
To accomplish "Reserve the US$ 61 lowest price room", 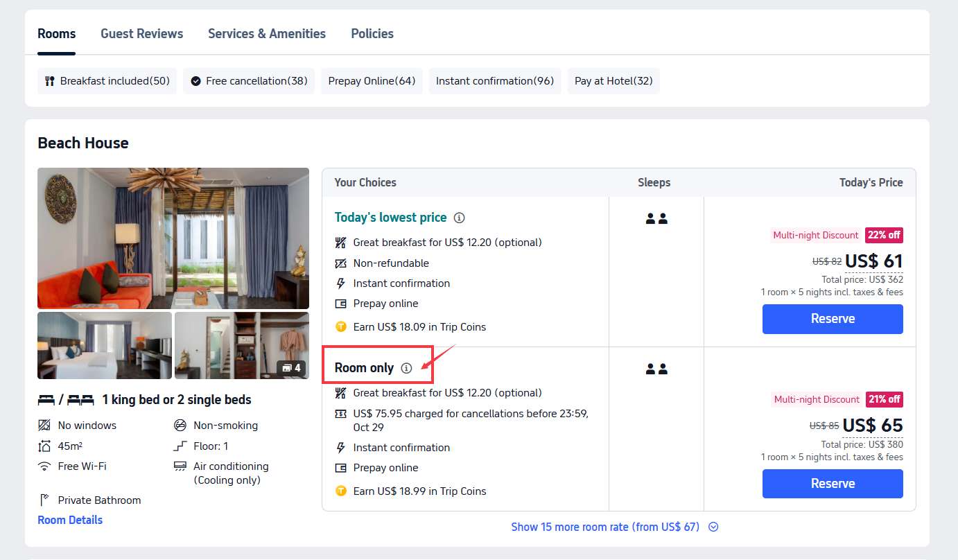I will (832, 319).
